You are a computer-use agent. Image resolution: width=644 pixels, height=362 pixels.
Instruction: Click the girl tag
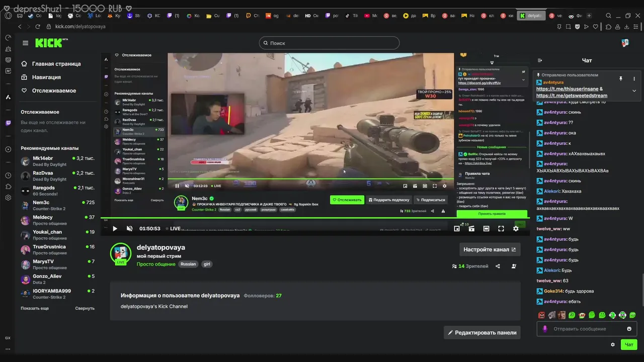point(207,264)
